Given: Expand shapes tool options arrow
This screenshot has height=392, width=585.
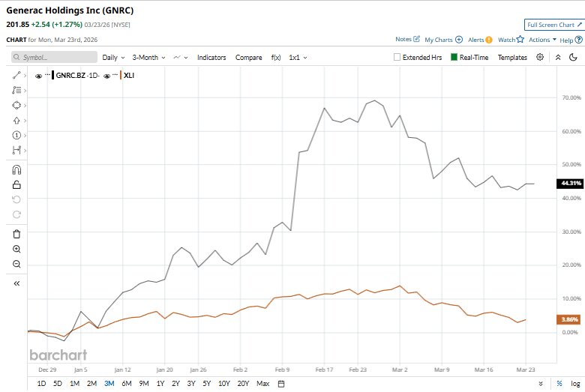Looking at the screenshot, I should (25, 106).
